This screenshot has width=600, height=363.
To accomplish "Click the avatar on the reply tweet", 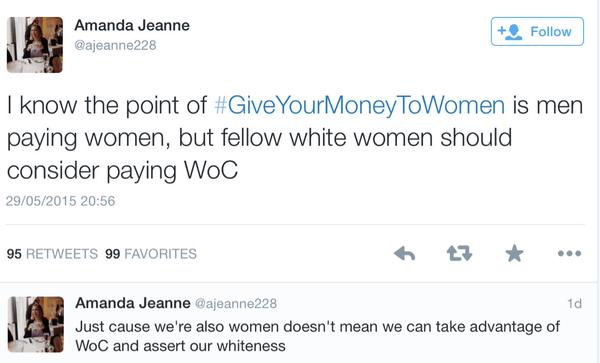I will pos(36,324).
